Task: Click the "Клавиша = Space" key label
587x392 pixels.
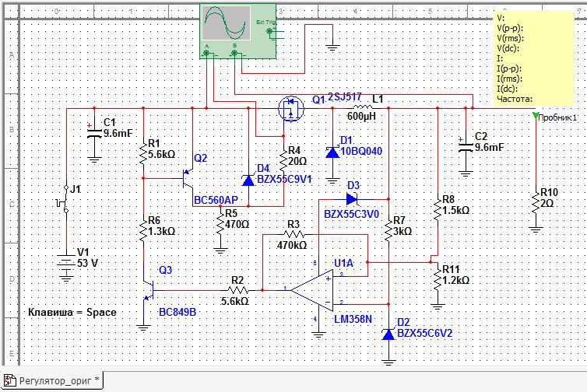Action: point(72,313)
